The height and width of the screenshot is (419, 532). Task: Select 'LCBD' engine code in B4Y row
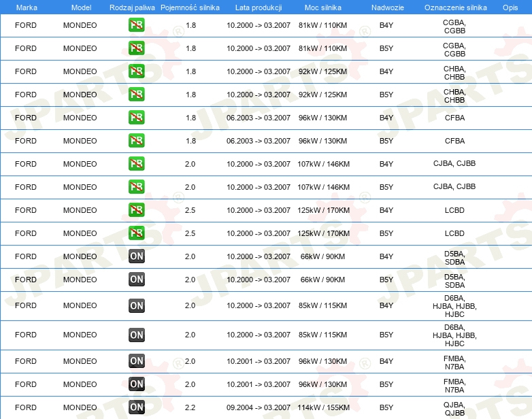pos(454,210)
